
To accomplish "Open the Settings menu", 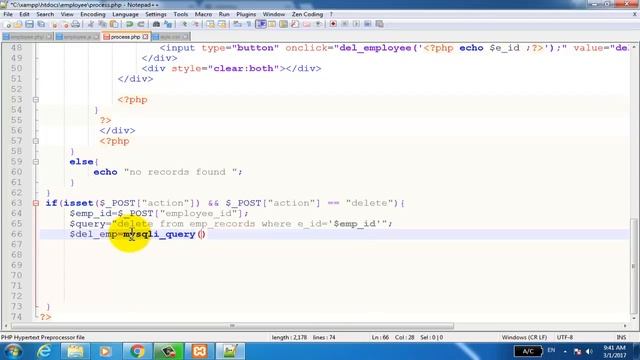I will (156, 14).
